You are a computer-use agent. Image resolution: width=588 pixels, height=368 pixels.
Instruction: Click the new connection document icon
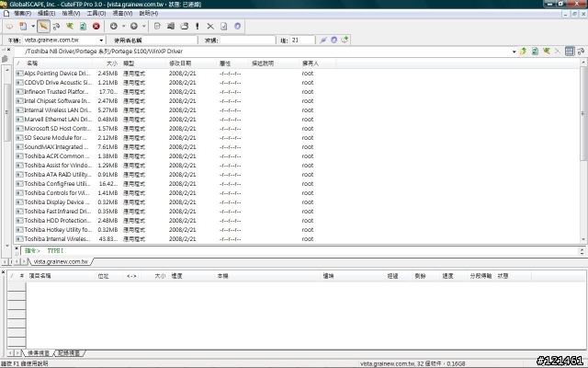[23, 27]
